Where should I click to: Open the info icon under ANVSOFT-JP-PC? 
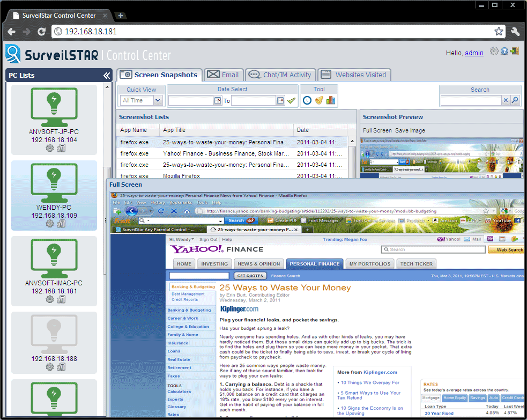click(x=61, y=148)
